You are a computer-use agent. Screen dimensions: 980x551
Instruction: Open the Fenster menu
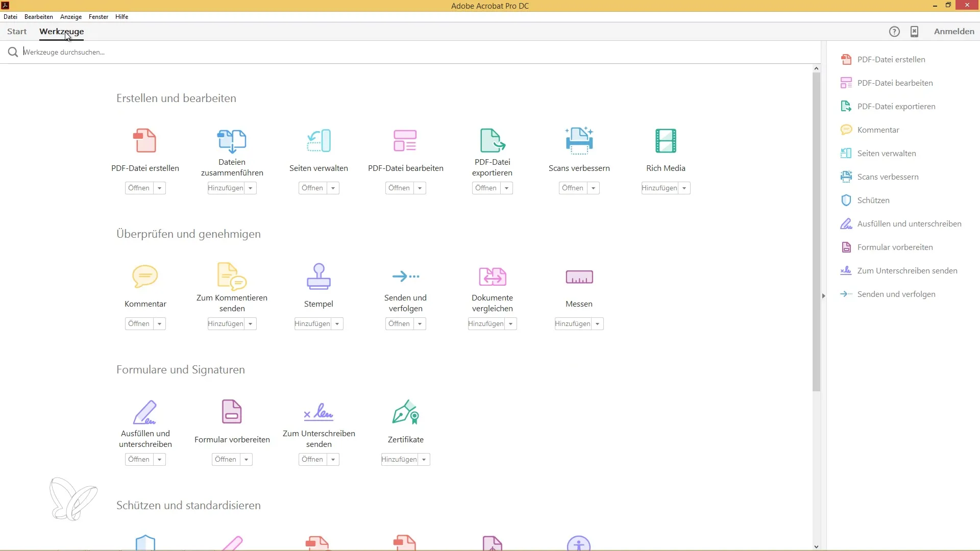point(99,17)
